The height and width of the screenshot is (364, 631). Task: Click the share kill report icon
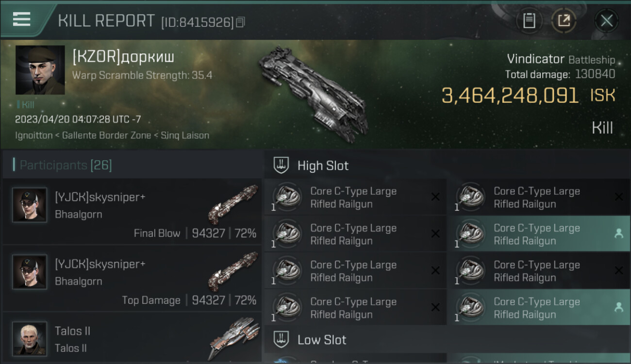tap(564, 21)
